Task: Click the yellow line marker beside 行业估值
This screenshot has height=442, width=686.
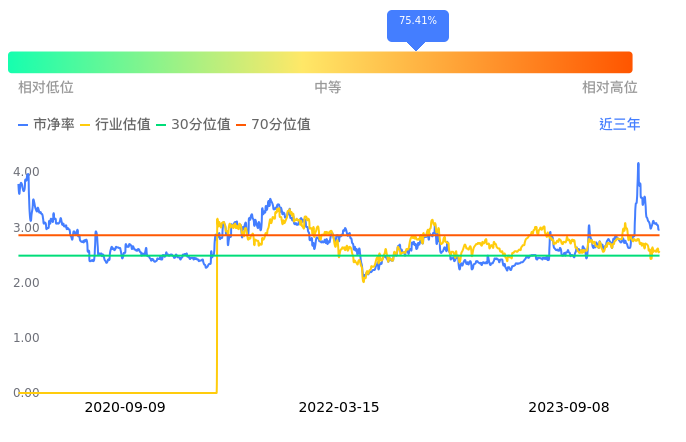Action: (86, 125)
